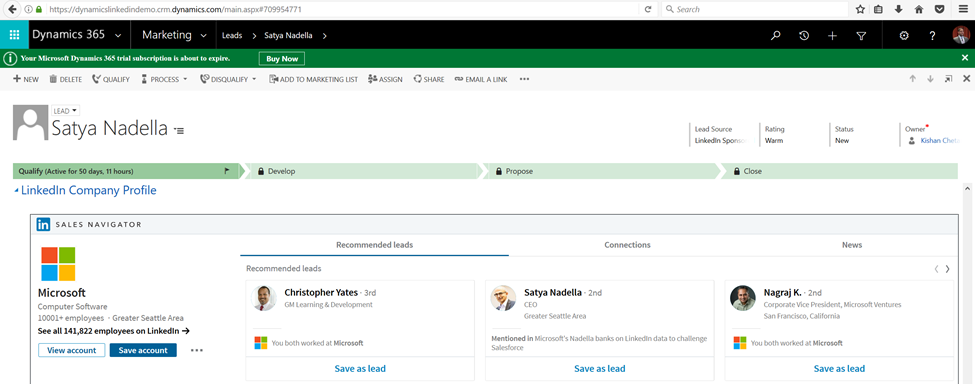Open the user profile picture

(961, 35)
